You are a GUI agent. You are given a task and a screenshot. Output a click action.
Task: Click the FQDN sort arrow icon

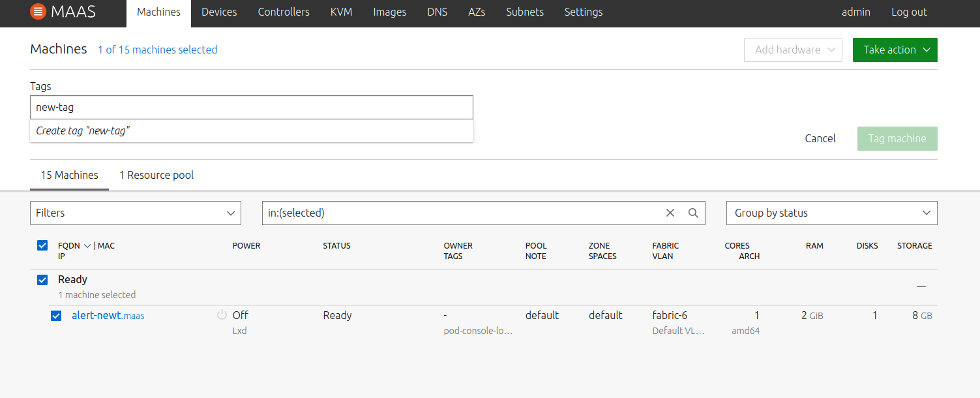(x=87, y=246)
